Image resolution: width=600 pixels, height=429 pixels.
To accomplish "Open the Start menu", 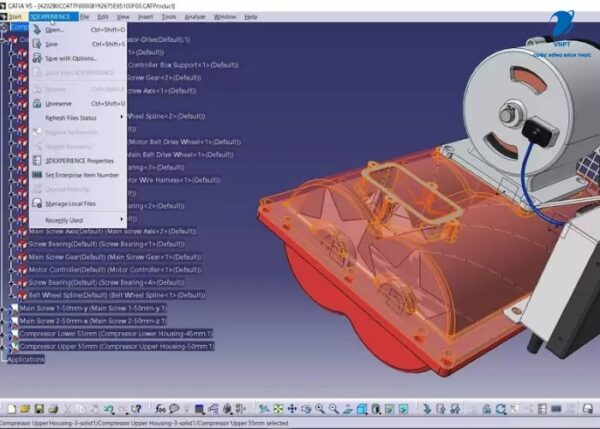I will (15, 16).
